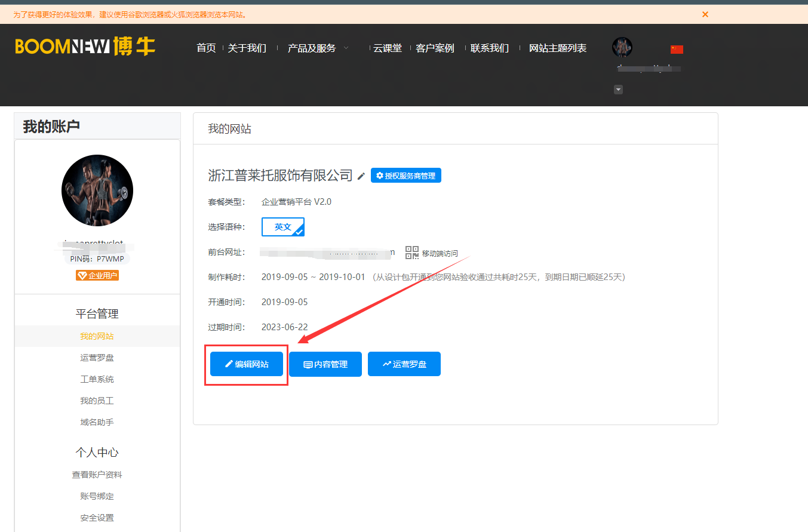Screen dimensions: 808x532
Task: Open 内容管理
Action: (325, 364)
